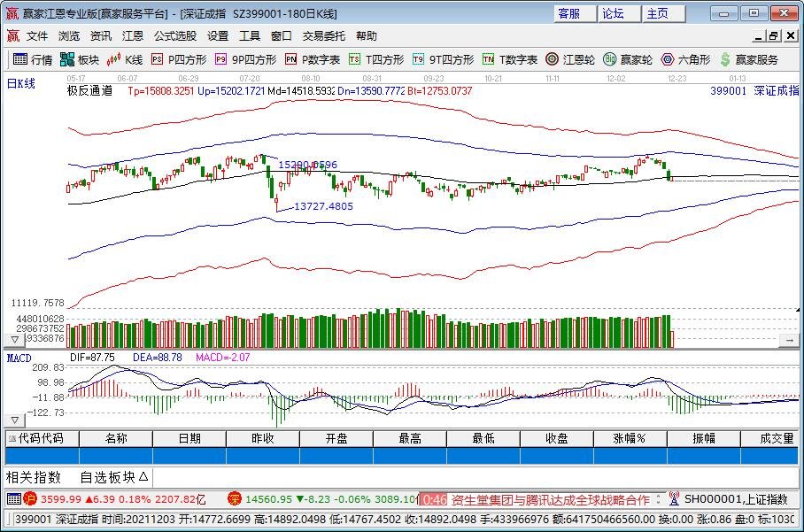Image resolution: width=804 pixels, height=532 pixels.
Task: Sort by 昨收 column header
Action: [x=263, y=438]
